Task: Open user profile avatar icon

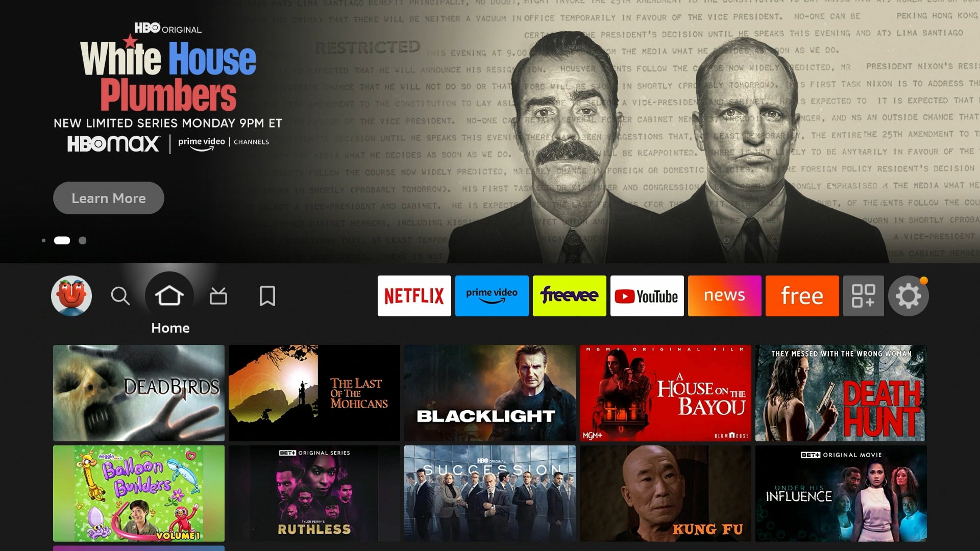Action: 71,295
